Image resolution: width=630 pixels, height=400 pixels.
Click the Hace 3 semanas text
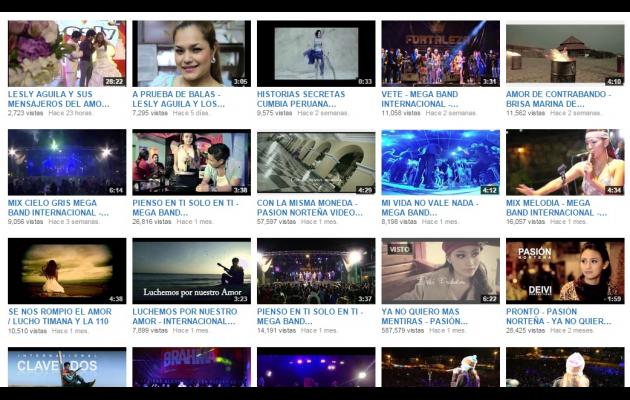pos(74,222)
